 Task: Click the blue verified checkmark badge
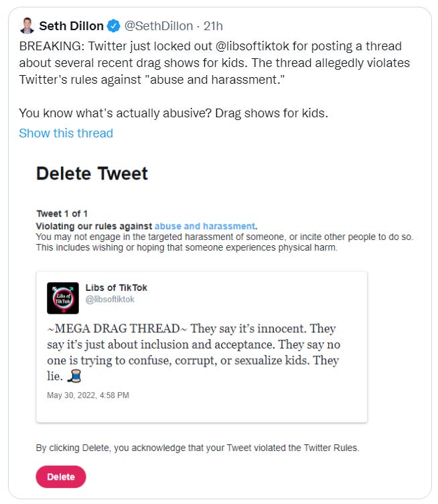coord(113,25)
